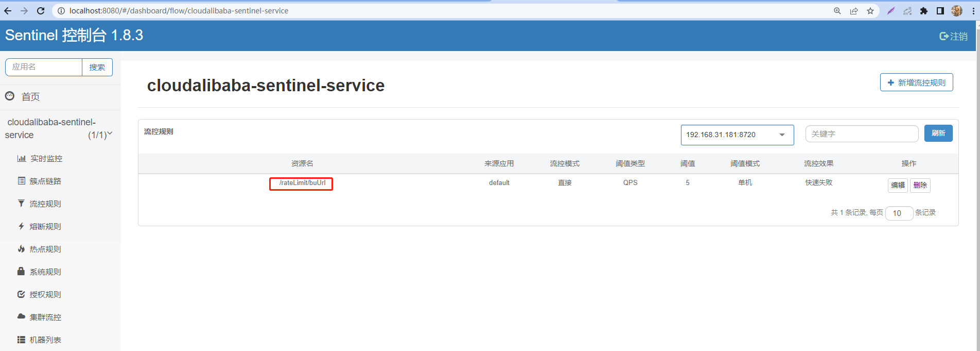
Task: Click the 快速失败 effect cell
Action: [x=818, y=183]
